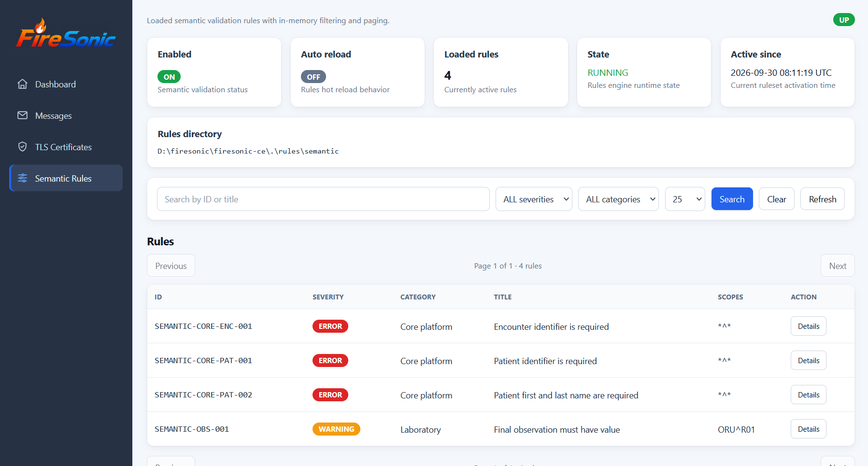This screenshot has height=466, width=868.
Task: Click the OFF badge under Auto reload
Action: click(x=313, y=77)
